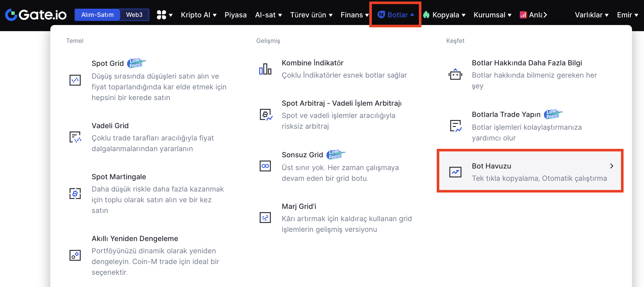Switch to Web3 mode
The image size is (644, 287).
click(134, 15)
